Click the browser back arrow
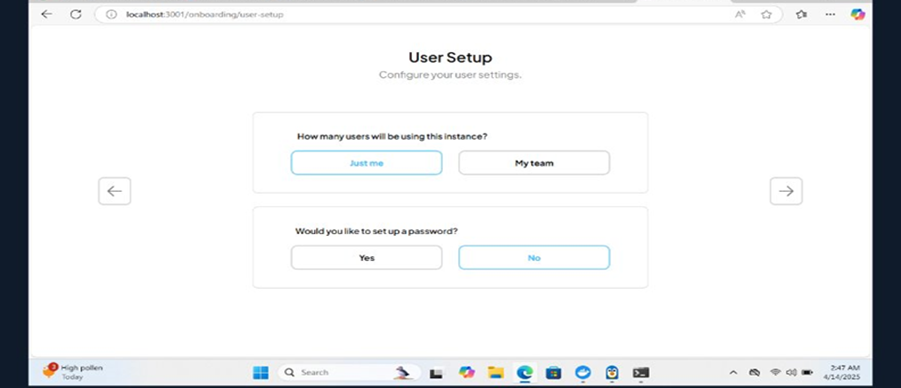 [x=47, y=14]
